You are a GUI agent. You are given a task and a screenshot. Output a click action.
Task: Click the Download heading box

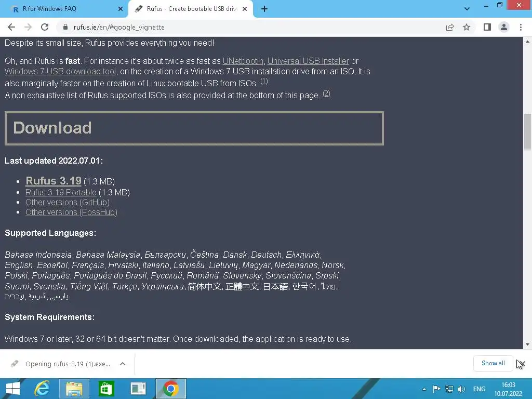[x=194, y=128]
